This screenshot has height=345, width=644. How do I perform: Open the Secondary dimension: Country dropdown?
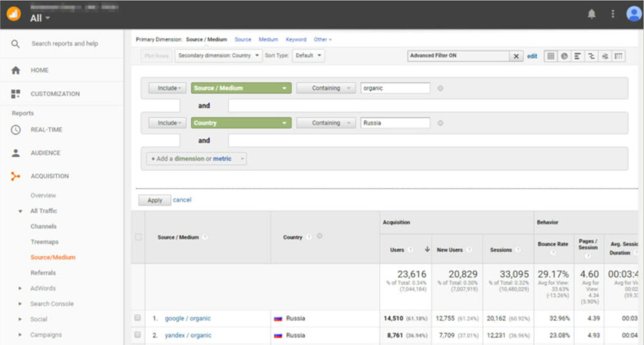coord(218,56)
